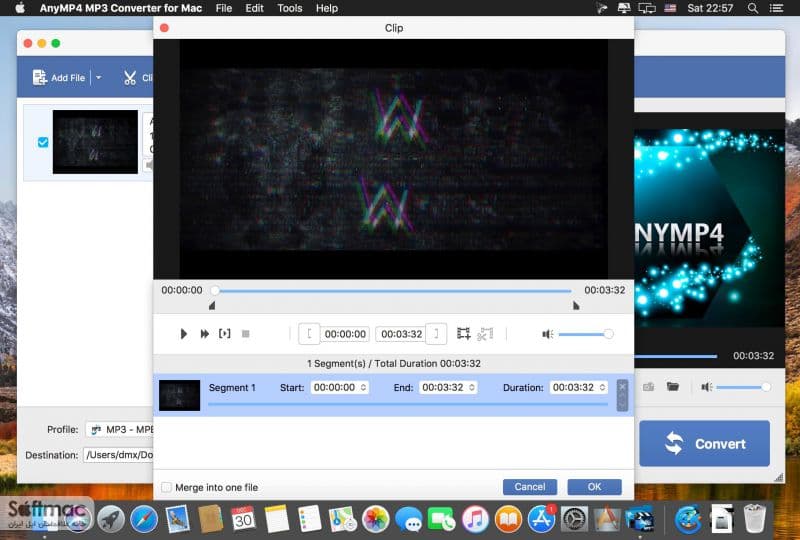Open the File menu

click(223, 8)
